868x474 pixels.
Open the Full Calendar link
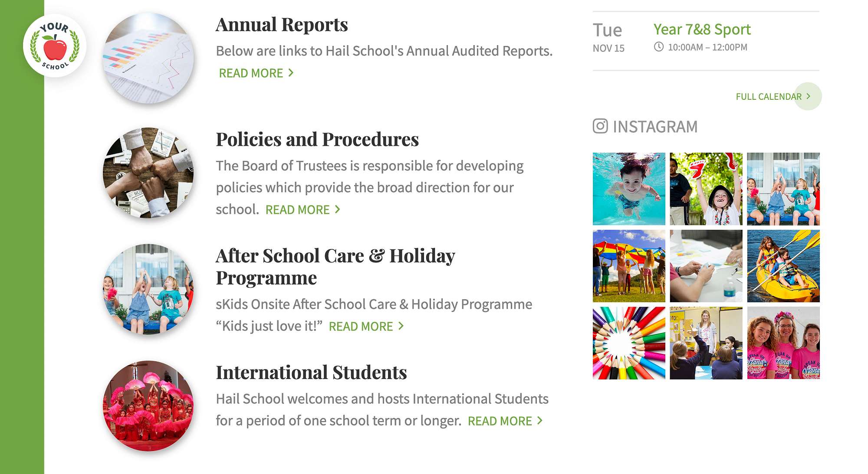(x=768, y=97)
